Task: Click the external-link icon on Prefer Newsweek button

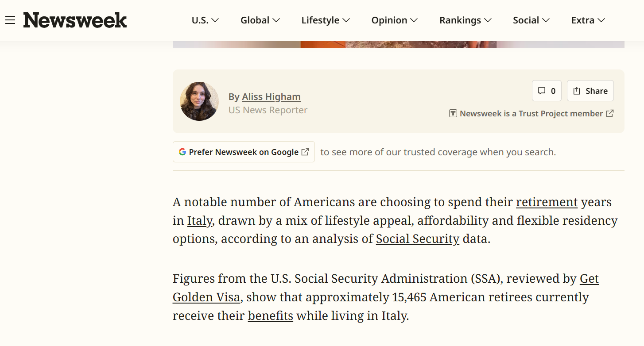Action: [305, 151]
